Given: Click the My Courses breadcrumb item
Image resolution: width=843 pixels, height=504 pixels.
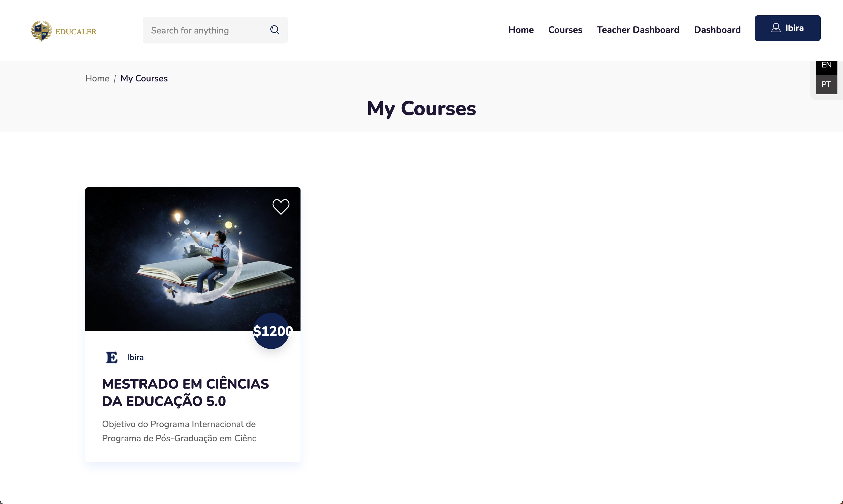Looking at the screenshot, I should [144, 78].
